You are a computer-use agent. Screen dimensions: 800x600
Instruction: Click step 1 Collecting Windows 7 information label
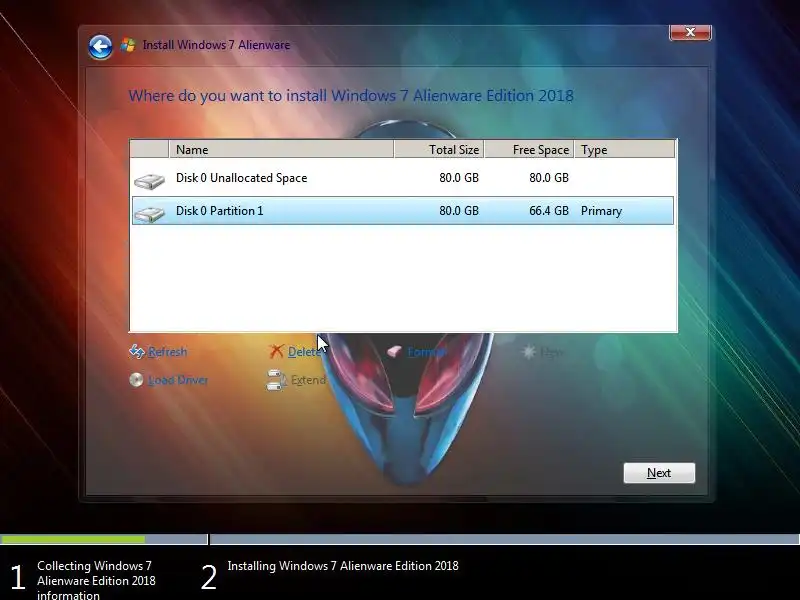click(x=96, y=580)
